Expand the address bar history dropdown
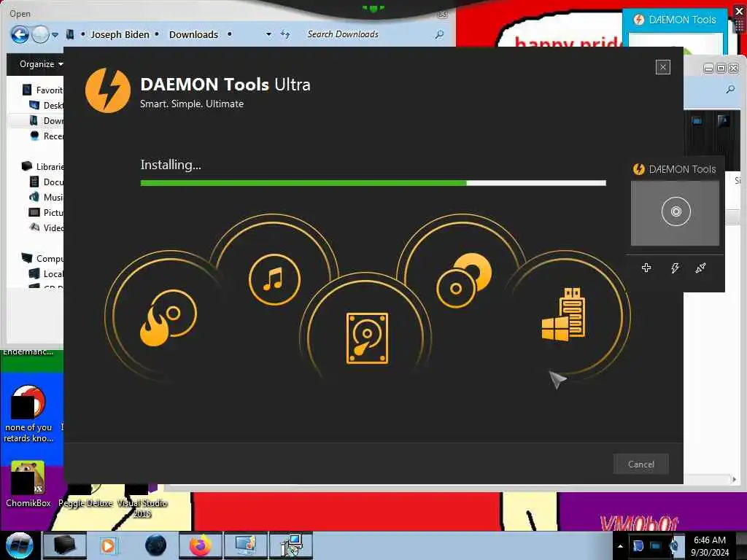Viewport: 747px width, 560px height. pos(268,34)
